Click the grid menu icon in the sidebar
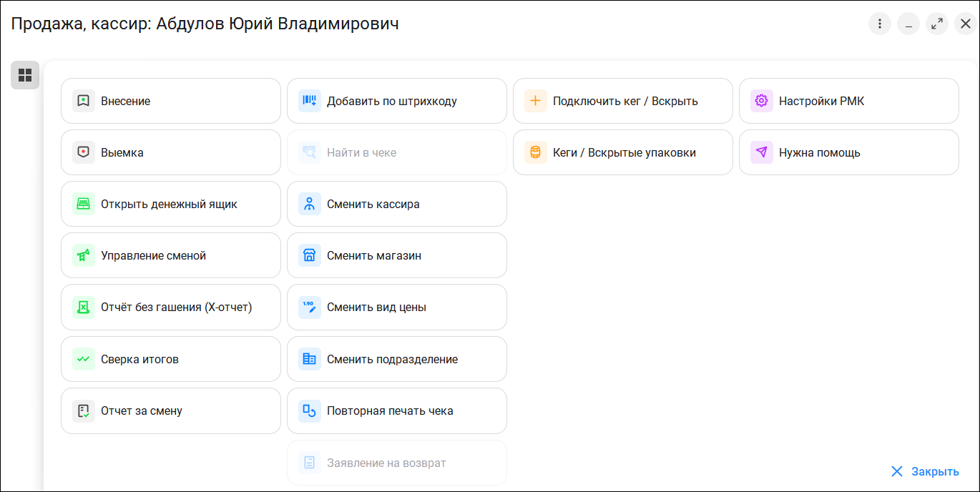This screenshot has height=492, width=980. [25, 75]
